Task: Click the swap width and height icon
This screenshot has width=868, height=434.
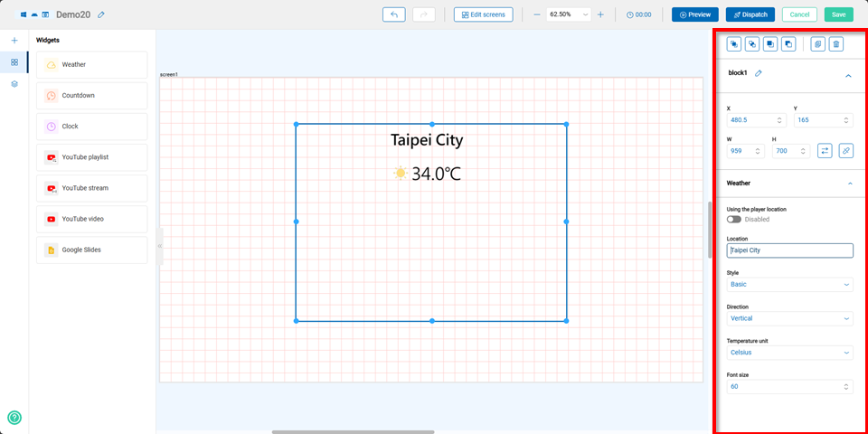Action: coord(825,151)
